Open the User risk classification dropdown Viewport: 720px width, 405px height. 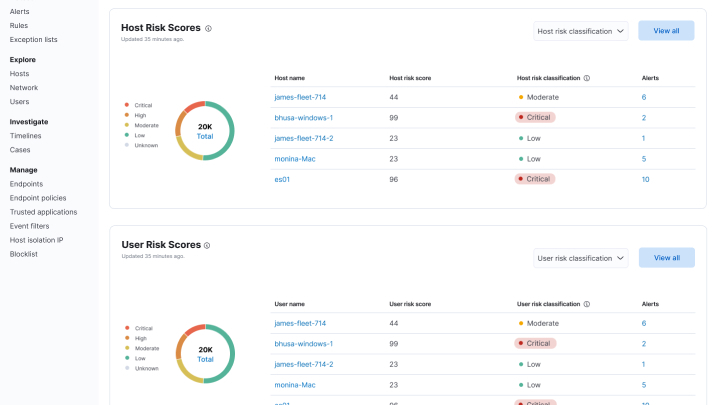coord(580,258)
